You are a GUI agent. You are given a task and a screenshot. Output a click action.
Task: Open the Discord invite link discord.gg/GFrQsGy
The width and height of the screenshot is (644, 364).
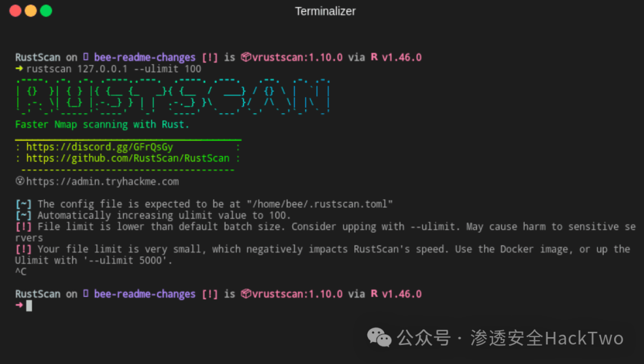[x=99, y=147]
